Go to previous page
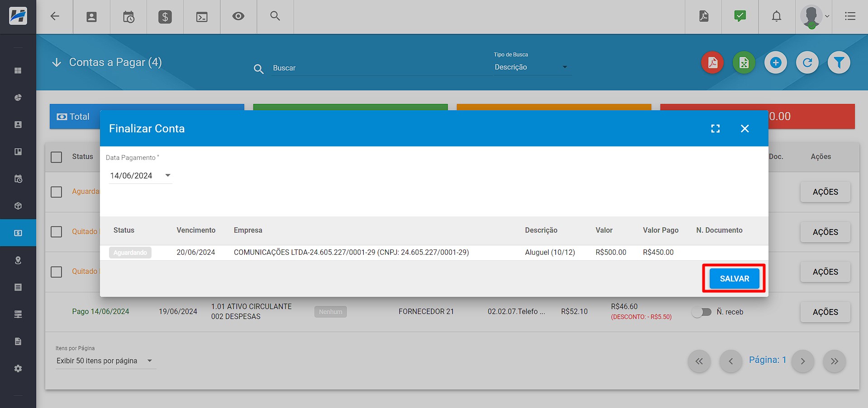 pos(731,361)
